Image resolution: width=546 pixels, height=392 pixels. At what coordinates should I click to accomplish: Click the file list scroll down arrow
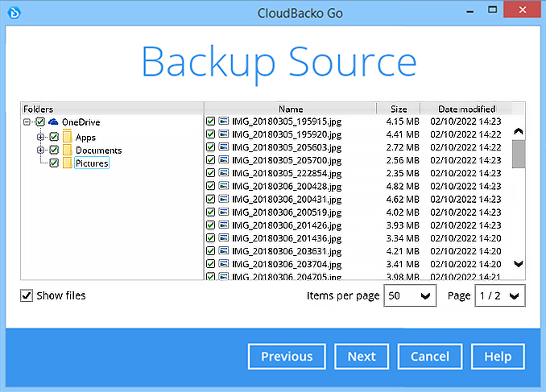tap(519, 264)
